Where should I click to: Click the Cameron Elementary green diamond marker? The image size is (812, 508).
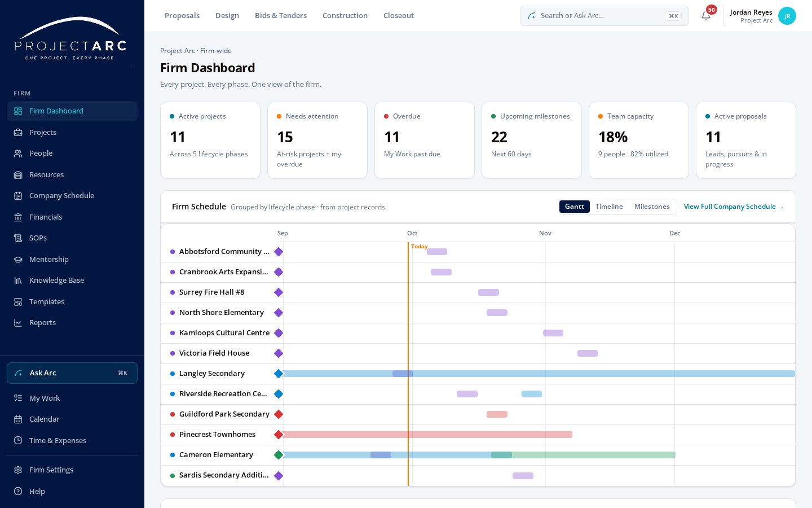pos(279,455)
